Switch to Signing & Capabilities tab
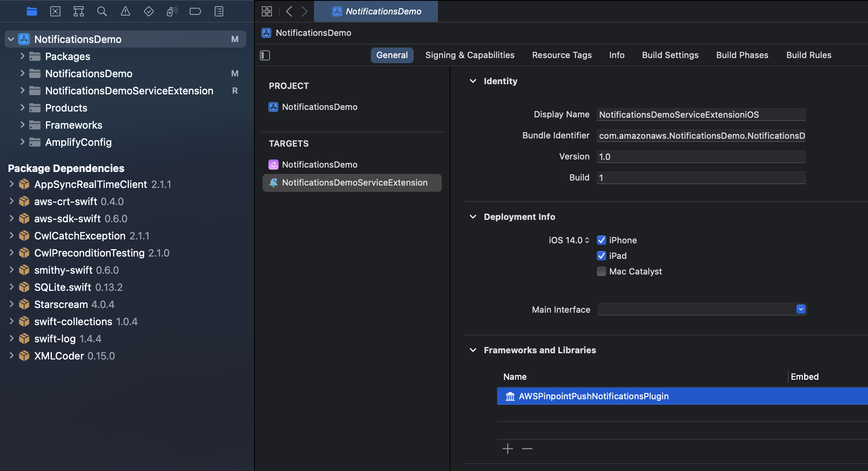This screenshot has height=471, width=868. 470,55
